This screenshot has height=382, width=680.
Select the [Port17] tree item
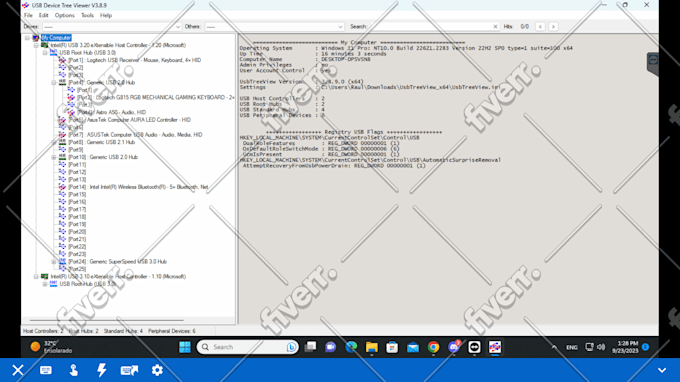tap(77, 209)
